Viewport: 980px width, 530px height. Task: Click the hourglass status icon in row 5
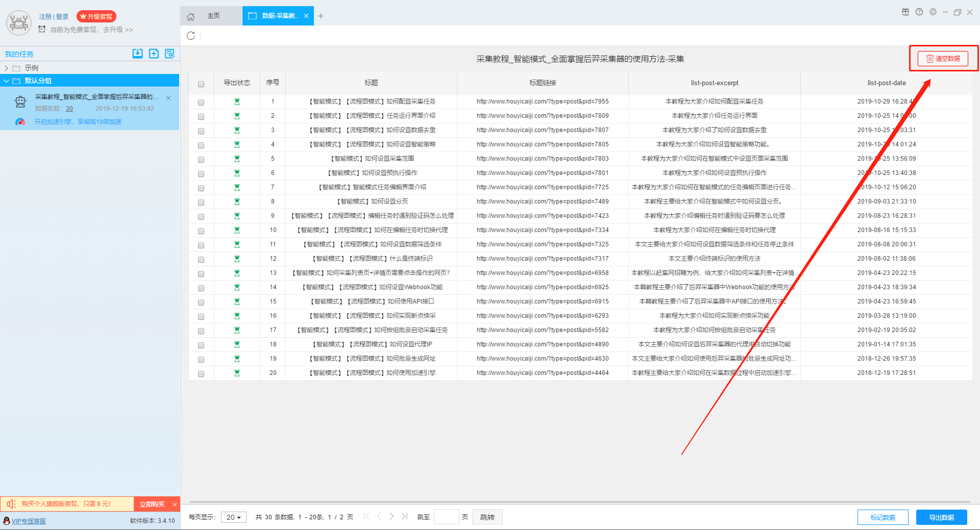click(x=237, y=159)
